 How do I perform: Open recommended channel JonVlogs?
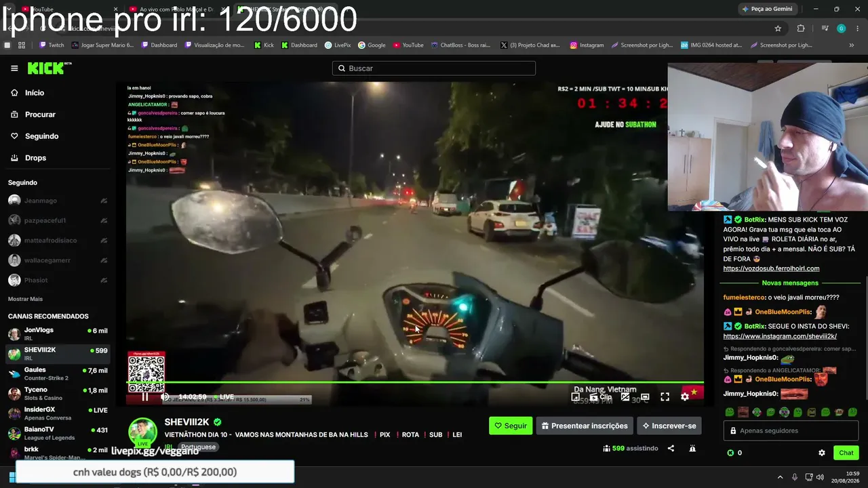click(x=58, y=333)
